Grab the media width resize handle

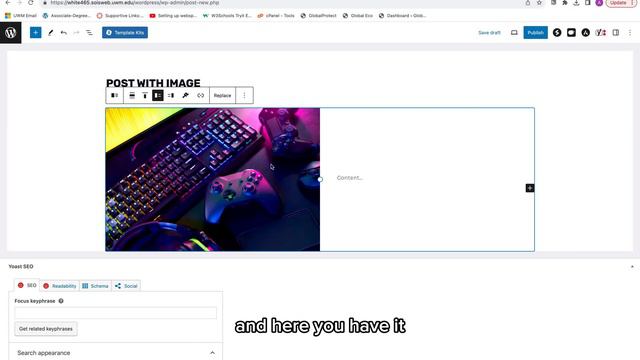[320, 179]
